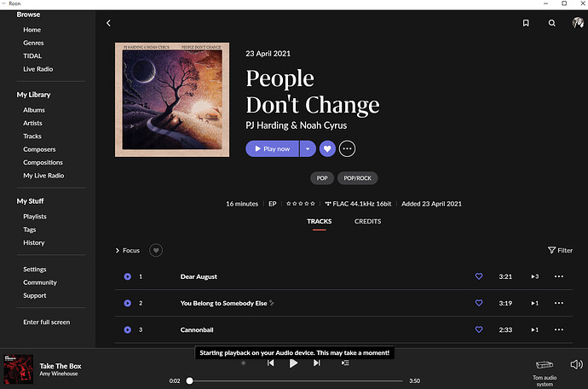The width and height of the screenshot is (588, 389).
Task: Skip to next track
Action: coord(317,363)
